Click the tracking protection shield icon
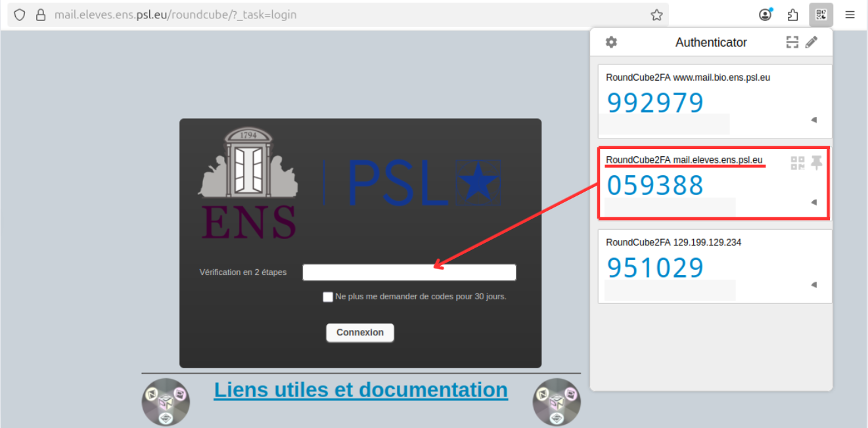This screenshot has width=868, height=428. point(20,14)
